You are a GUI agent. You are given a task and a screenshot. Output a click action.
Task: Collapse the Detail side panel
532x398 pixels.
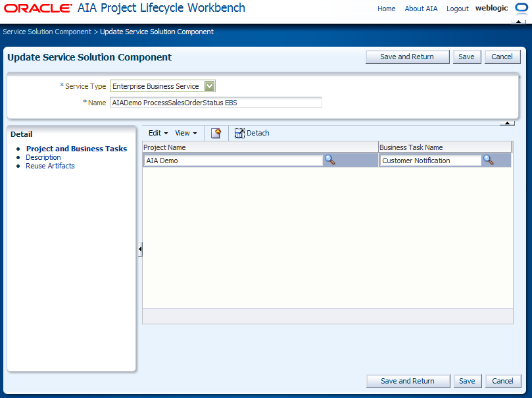point(140,249)
